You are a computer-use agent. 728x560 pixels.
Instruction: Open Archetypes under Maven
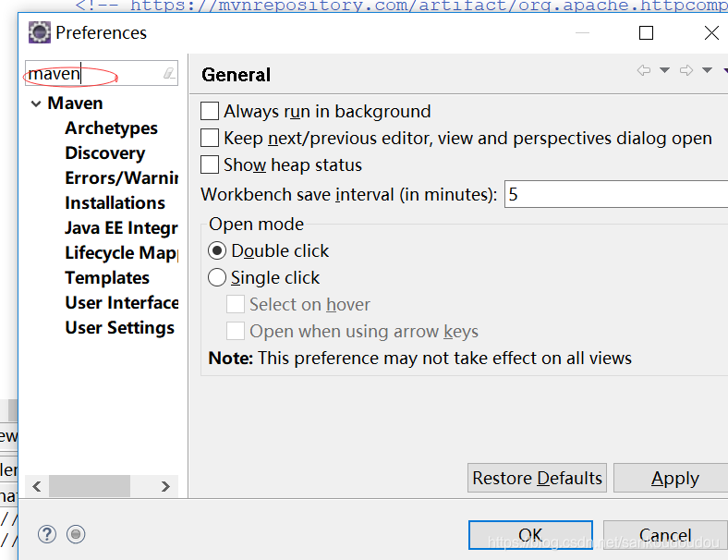point(112,128)
